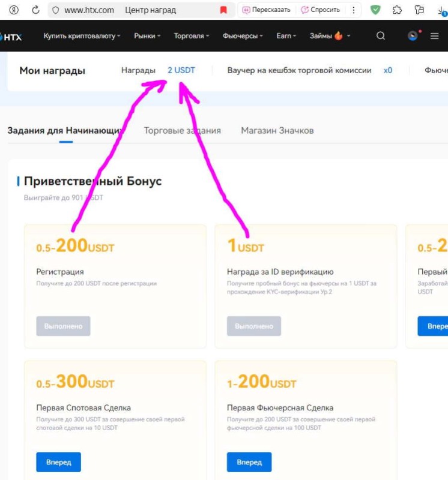Click the HTX logo
Viewport: 448px width, 480px height.
click(x=12, y=37)
